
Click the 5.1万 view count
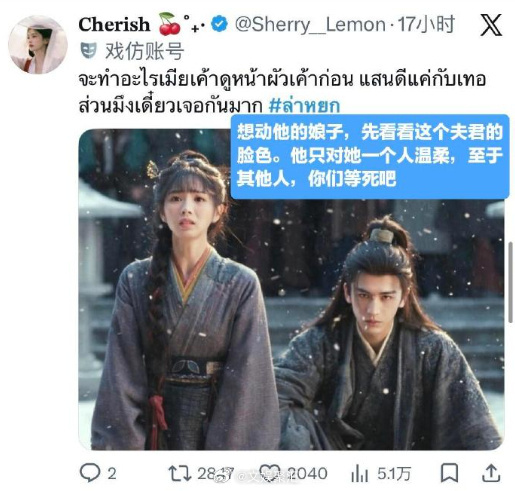click(394, 473)
